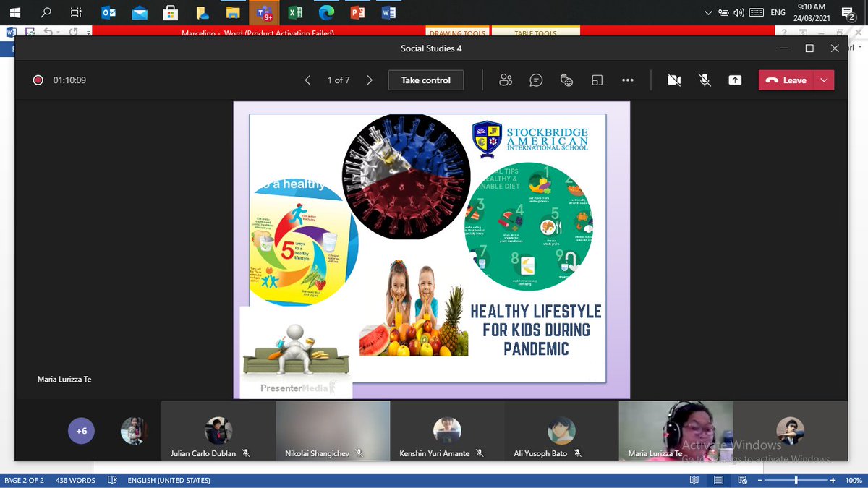Open Microsoft Edge from the taskbar
Screen dimensions: 868x488
pos(325,12)
